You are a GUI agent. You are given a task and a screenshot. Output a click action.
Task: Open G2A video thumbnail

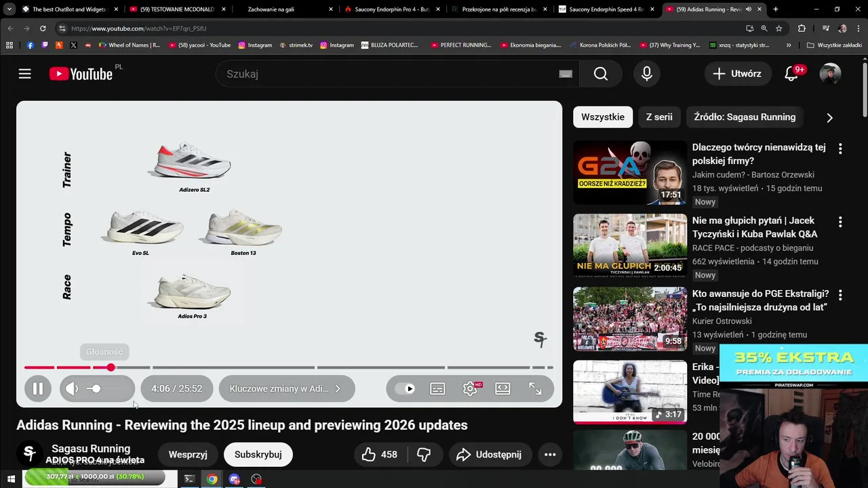pos(630,173)
